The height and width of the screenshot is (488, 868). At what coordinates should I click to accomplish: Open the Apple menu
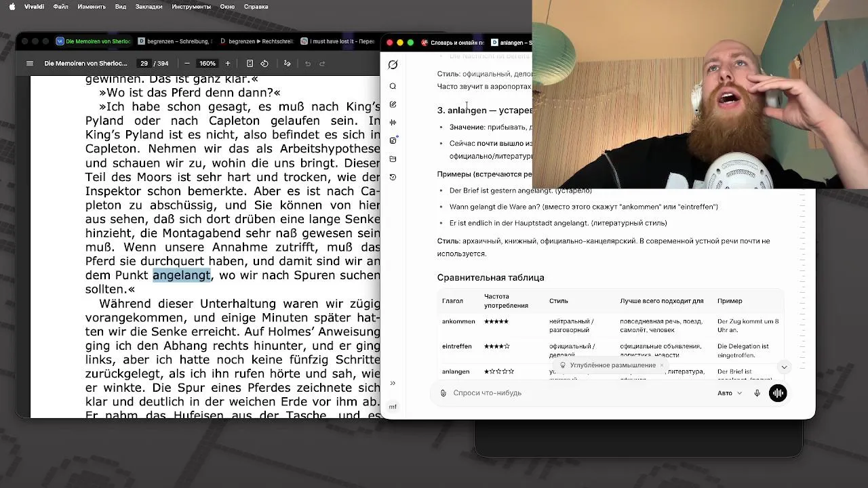pos(12,7)
